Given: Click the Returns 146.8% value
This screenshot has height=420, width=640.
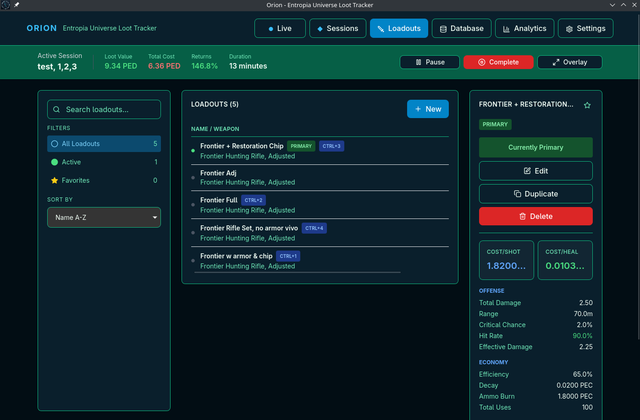Looking at the screenshot, I should pyautogui.click(x=204, y=66).
